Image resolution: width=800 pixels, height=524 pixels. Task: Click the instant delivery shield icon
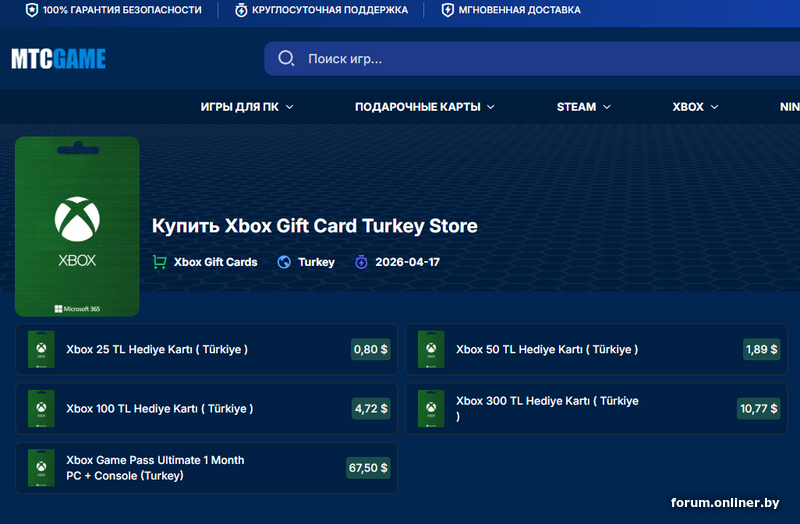447,10
